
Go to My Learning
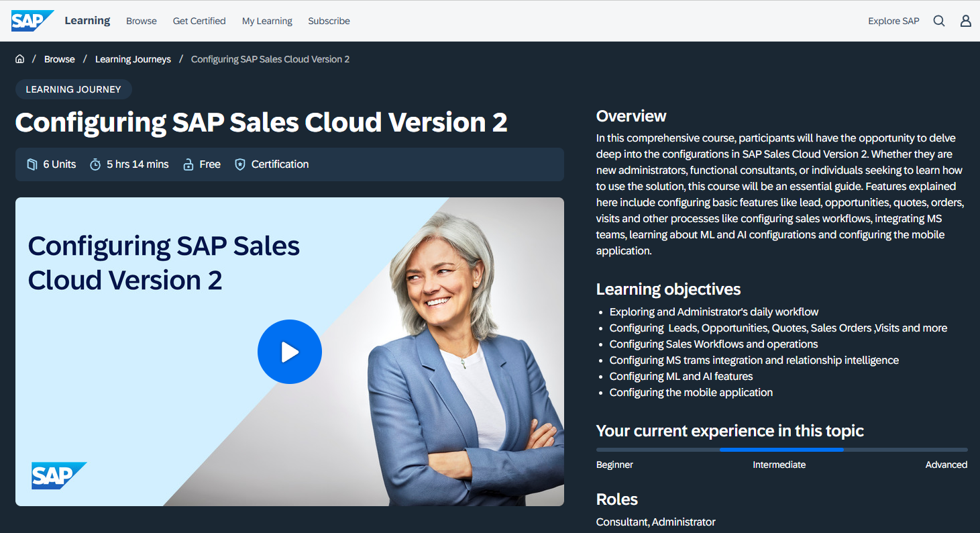pos(267,21)
